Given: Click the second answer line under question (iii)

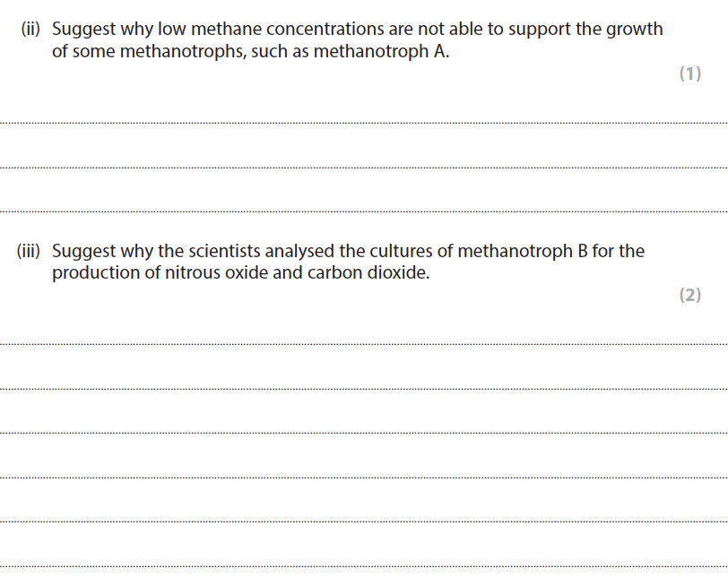Looking at the screenshot, I should tap(364, 388).
